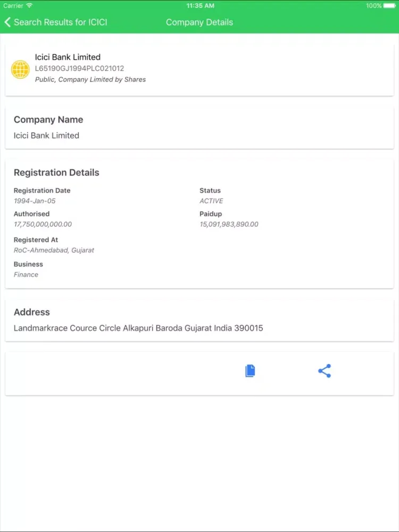399x532 pixels.
Task: Tap the battery indicator icon
Action: click(389, 6)
